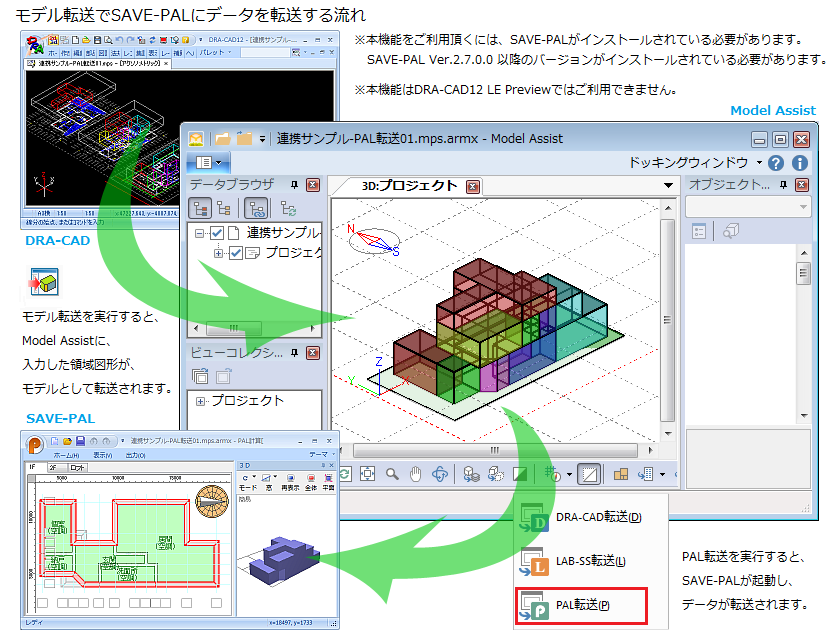
Task: Click the fit-to-window icon in 3D toolbar
Action: pos(368,474)
